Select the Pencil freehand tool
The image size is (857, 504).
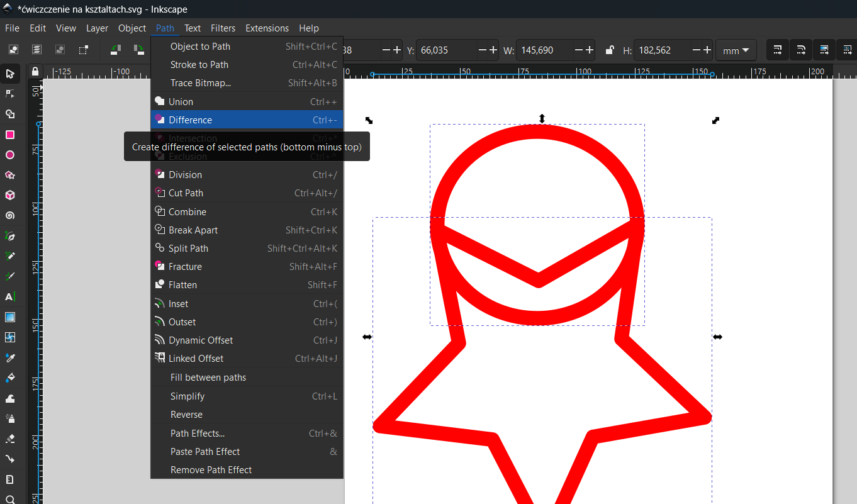(x=10, y=256)
